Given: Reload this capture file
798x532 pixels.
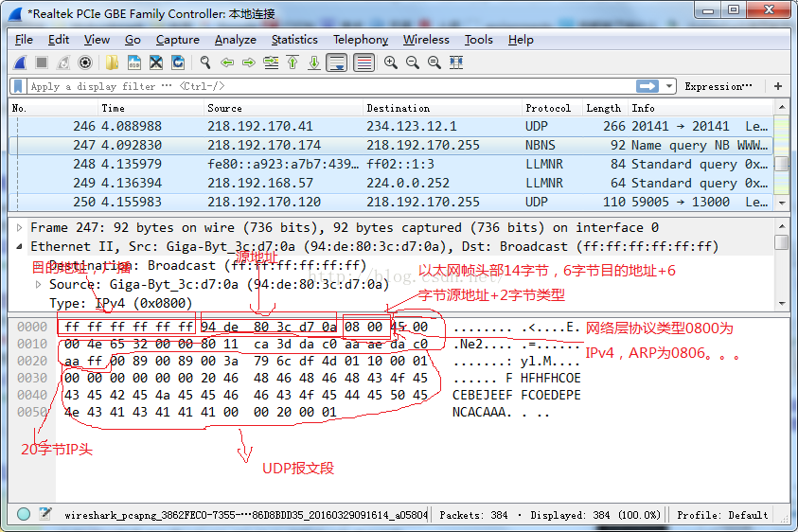Looking at the screenshot, I should click(x=178, y=62).
